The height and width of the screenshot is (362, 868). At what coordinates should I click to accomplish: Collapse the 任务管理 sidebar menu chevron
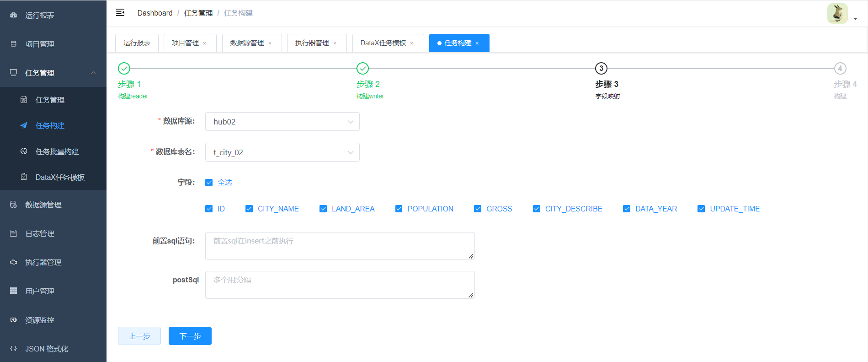(x=93, y=73)
